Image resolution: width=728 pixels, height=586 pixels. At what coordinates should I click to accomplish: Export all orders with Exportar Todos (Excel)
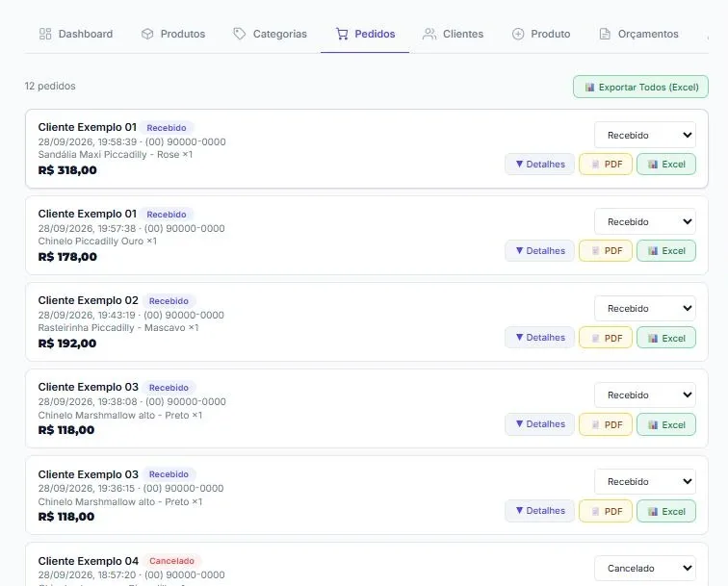point(640,87)
